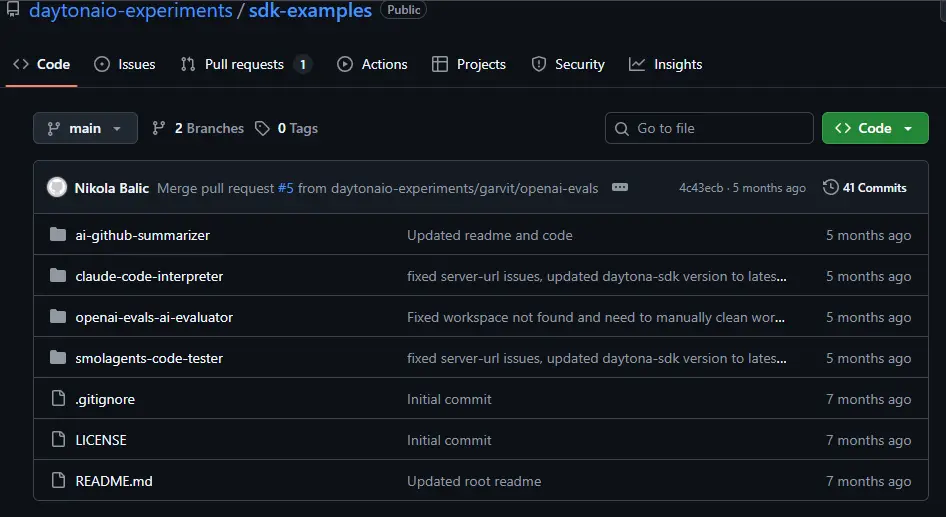Image resolution: width=946 pixels, height=517 pixels.
Task: Click the commit hash 4c43ecb
Action: coord(701,188)
